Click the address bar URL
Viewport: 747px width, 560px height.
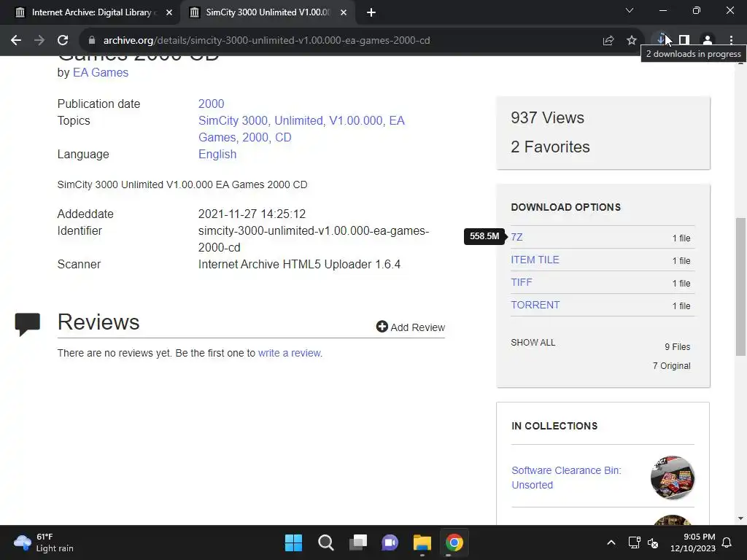click(266, 41)
